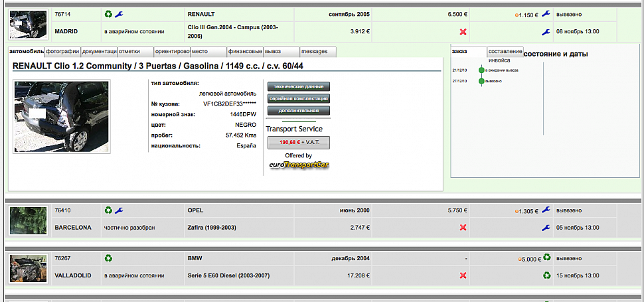Open the документация tab

pyautogui.click(x=99, y=51)
